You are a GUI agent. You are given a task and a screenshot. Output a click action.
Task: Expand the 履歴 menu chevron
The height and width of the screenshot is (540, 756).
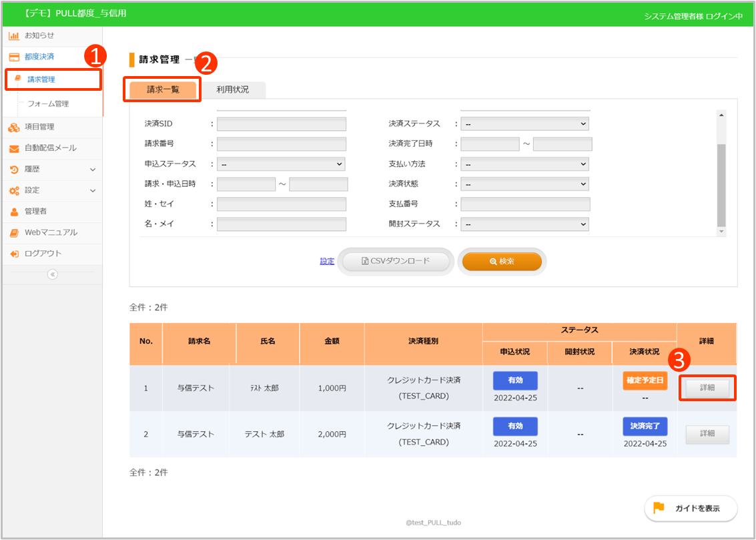[93, 170]
